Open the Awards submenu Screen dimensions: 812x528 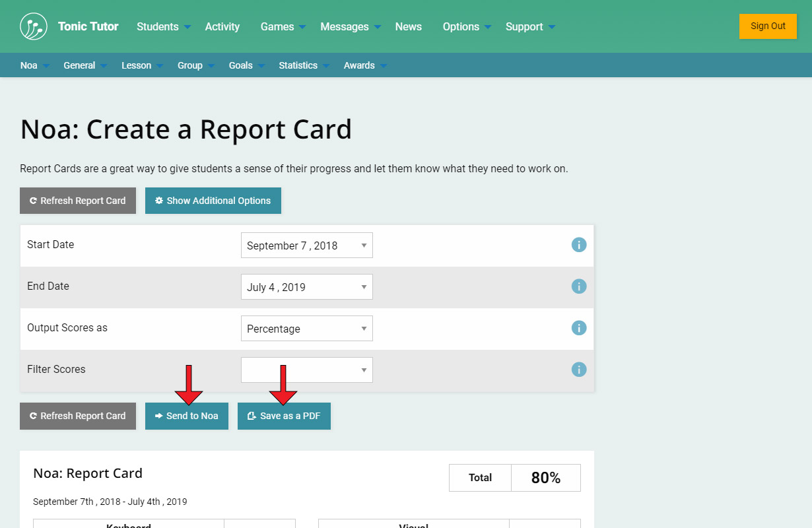[365, 65]
